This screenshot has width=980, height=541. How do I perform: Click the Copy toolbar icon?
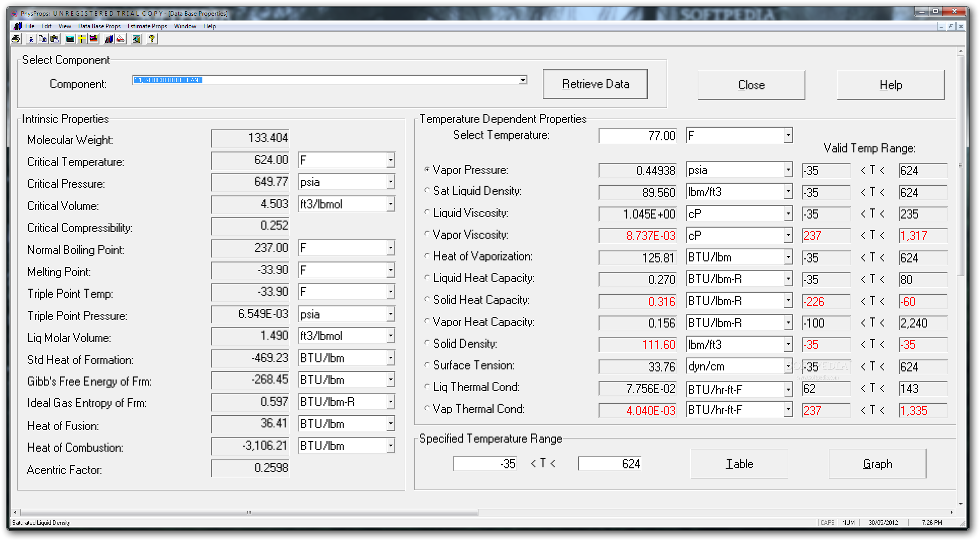pyautogui.click(x=42, y=39)
